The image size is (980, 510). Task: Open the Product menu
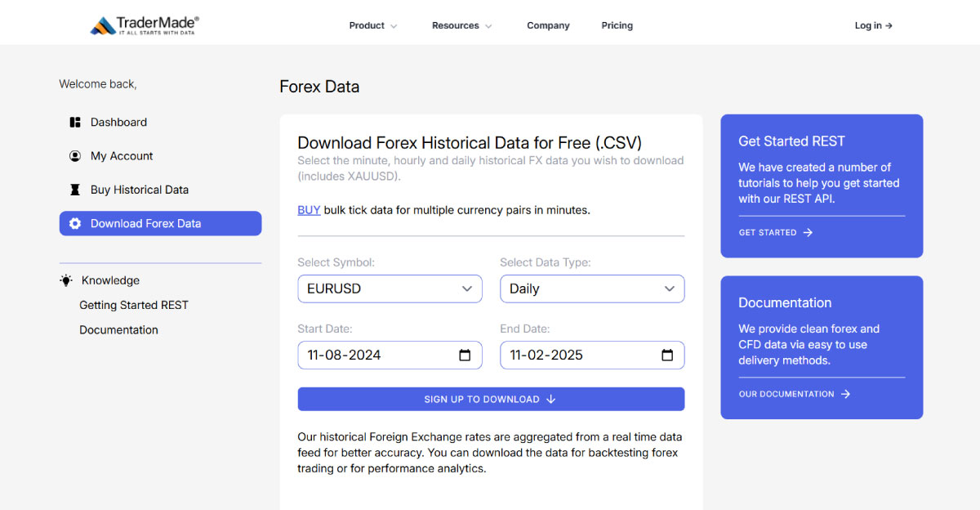click(373, 26)
